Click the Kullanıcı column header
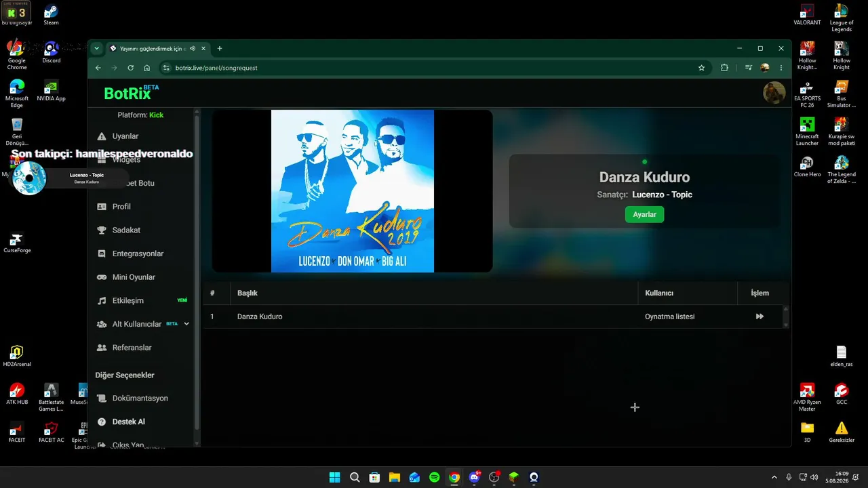Image resolution: width=868 pixels, height=488 pixels. click(x=658, y=293)
